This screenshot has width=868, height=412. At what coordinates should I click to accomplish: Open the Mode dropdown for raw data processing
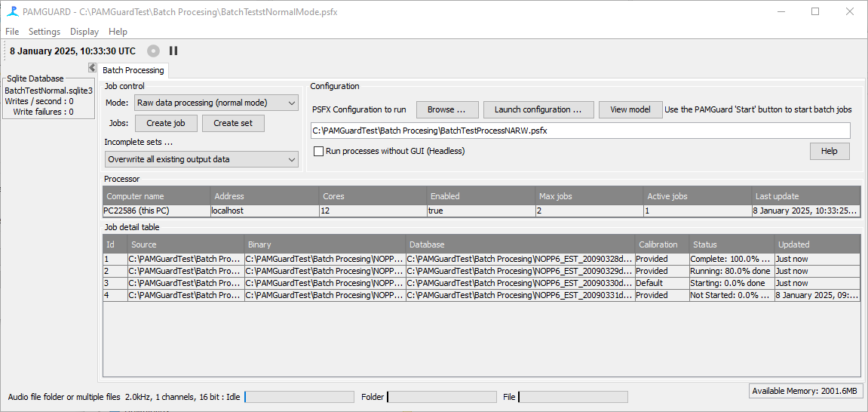point(216,103)
